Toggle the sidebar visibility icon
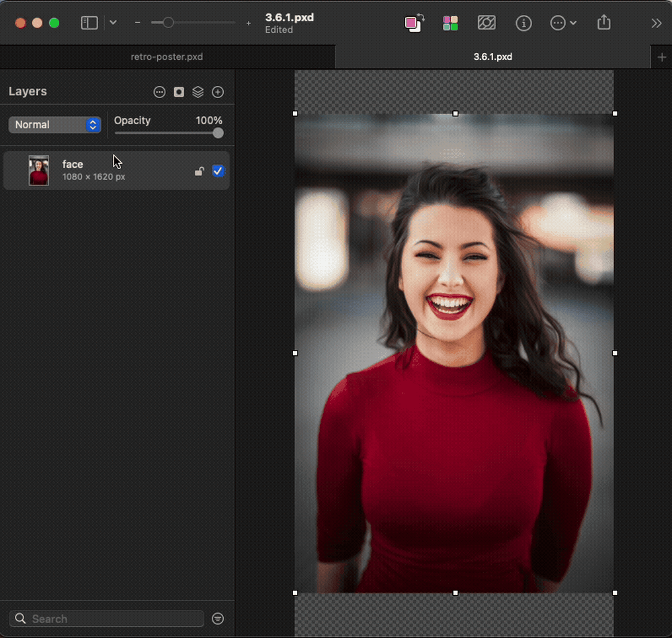 click(x=89, y=22)
